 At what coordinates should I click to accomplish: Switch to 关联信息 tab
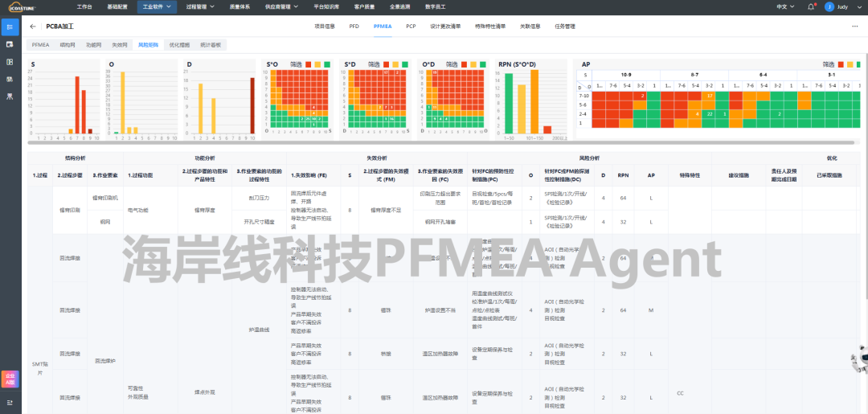click(x=530, y=26)
